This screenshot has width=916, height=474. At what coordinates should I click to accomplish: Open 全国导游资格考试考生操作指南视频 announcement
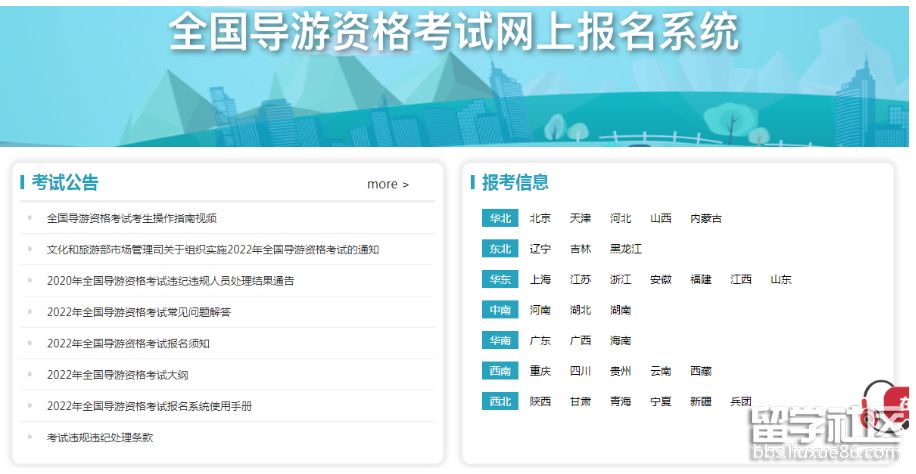point(131,218)
